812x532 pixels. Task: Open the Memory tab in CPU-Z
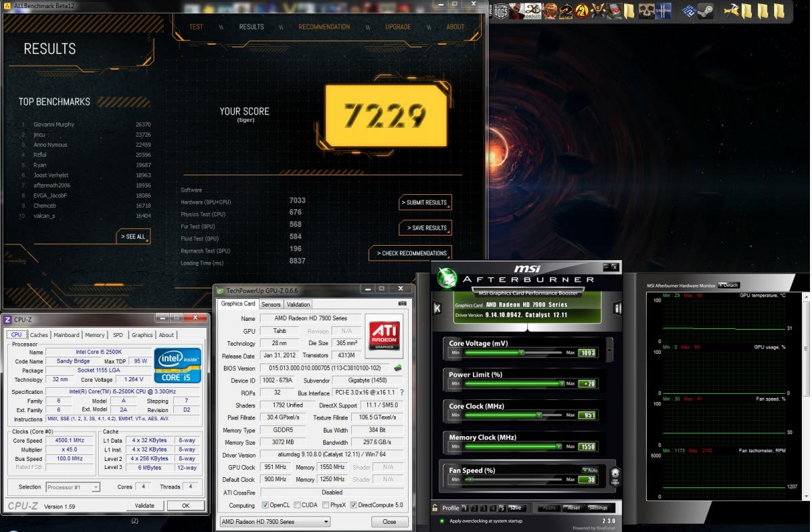point(95,334)
